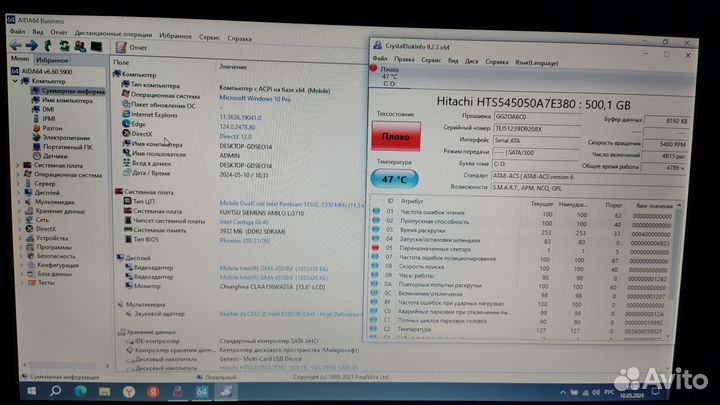This screenshot has height=405, width=720.
Task: Click the blue status icon for Частота ошибок чтения
Action: point(376,211)
